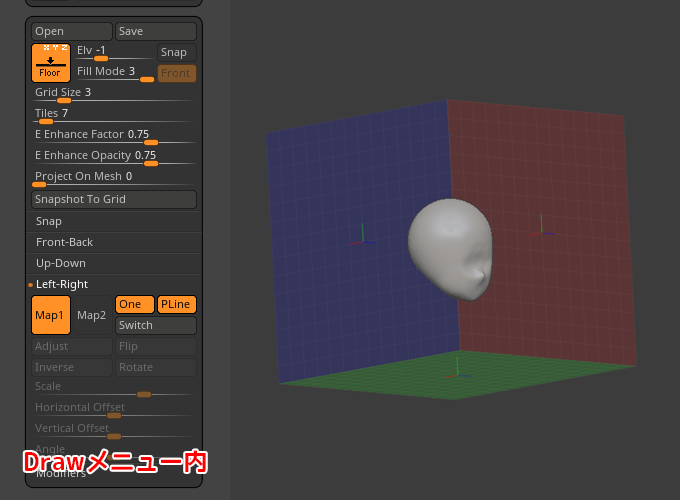Toggle the Front grid option

coord(176,73)
